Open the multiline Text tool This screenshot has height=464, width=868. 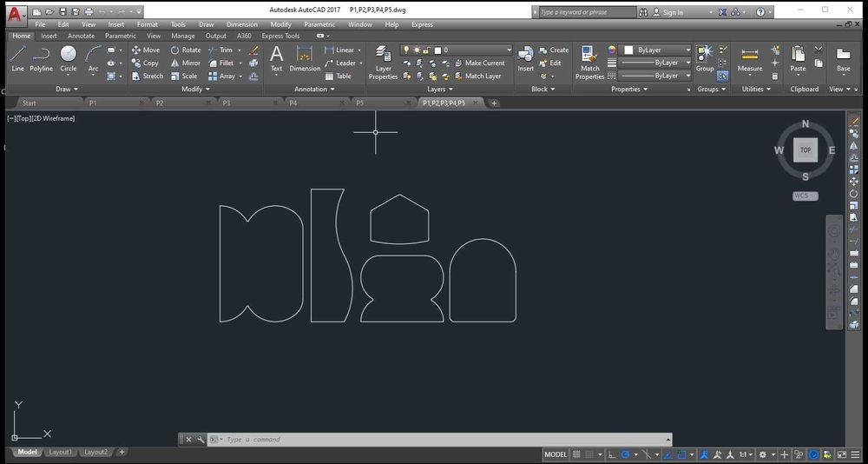276,59
